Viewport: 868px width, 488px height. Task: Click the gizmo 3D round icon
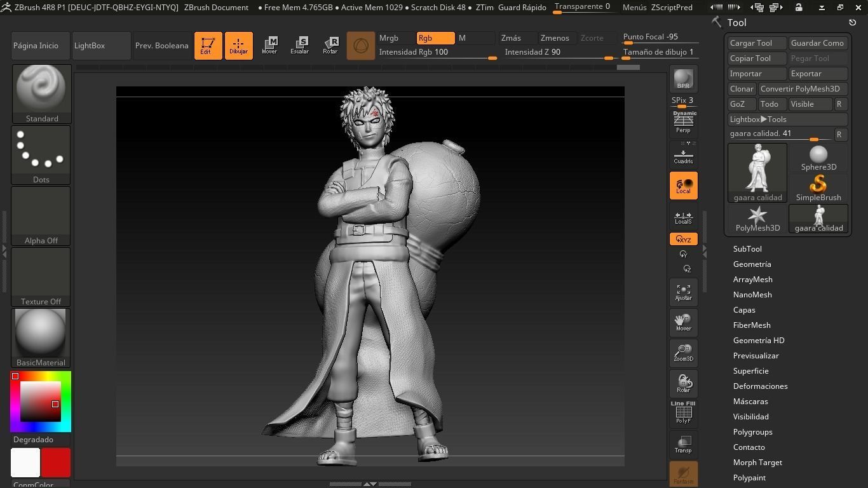(360, 46)
